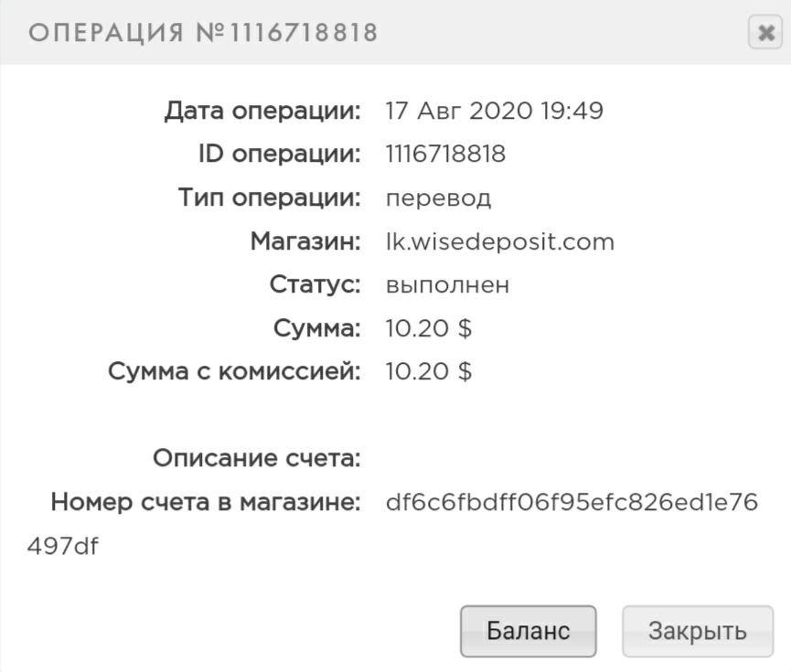Click the Сумма с комиссией label

tap(235, 372)
